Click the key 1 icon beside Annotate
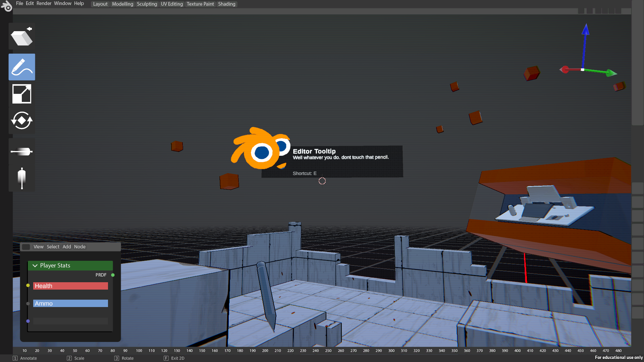Viewport: 644px width, 362px height. tap(15, 358)
